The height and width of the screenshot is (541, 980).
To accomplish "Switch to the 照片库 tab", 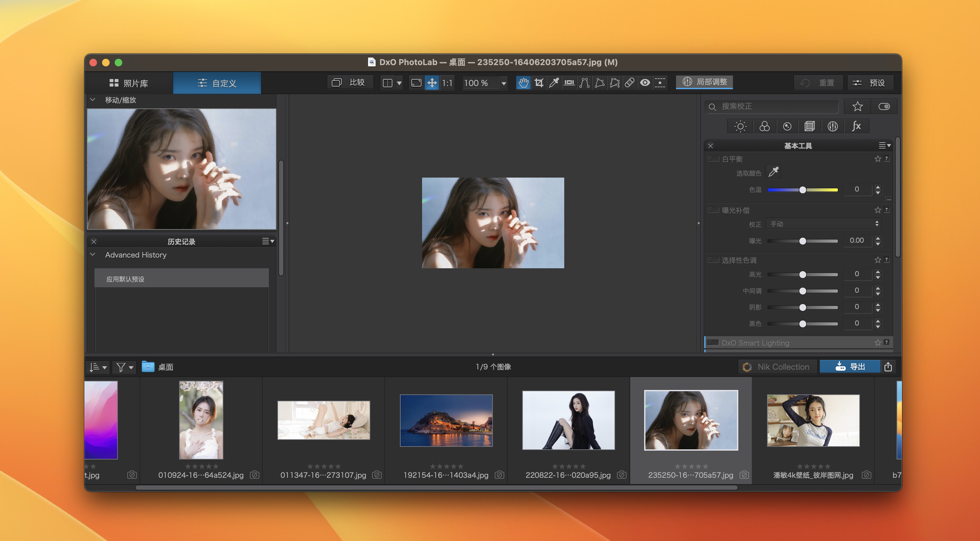I will tap(129, 83).
